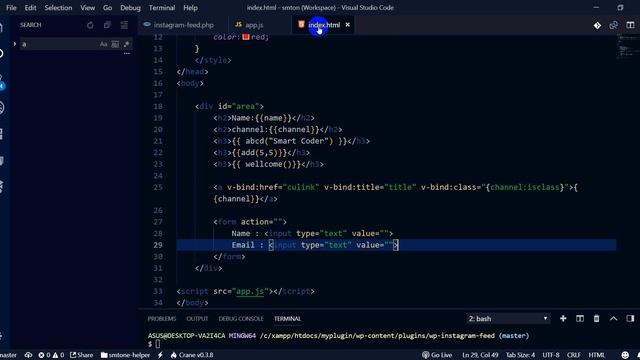Screen dimensions: 640x360
Task: Open the View menu
Action: click(87, 8)
